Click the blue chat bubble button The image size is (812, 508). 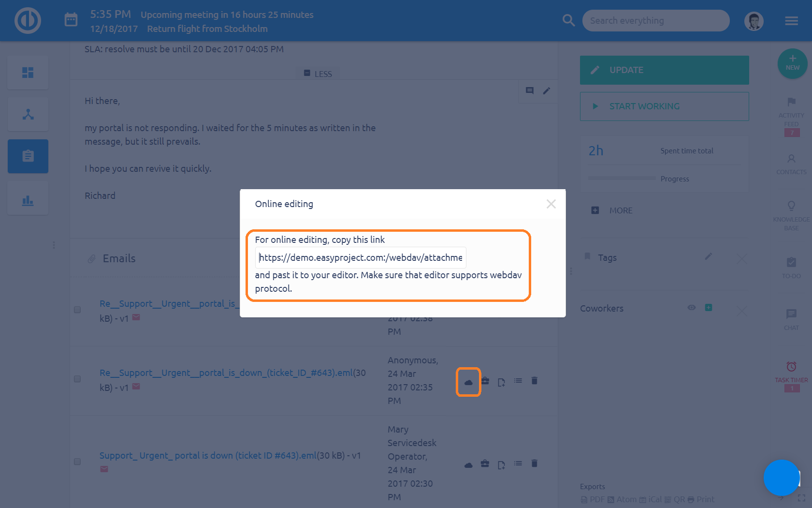[x=782, y=478]
